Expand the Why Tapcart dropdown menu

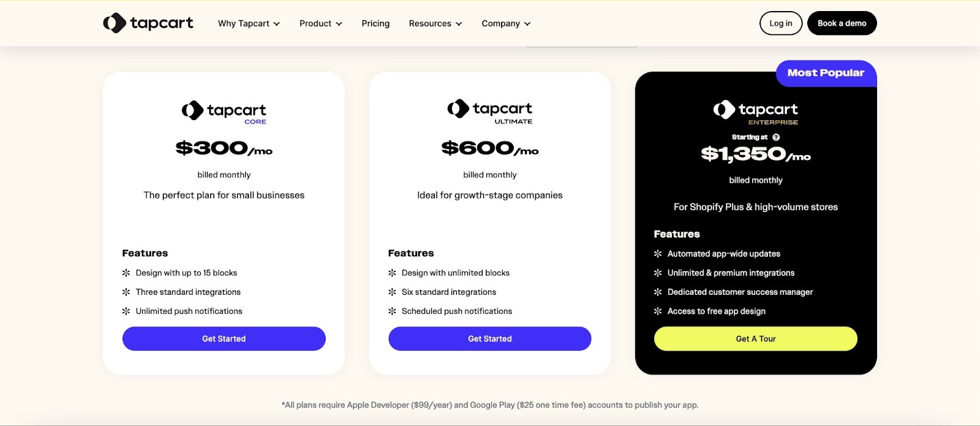pos(249,23)
